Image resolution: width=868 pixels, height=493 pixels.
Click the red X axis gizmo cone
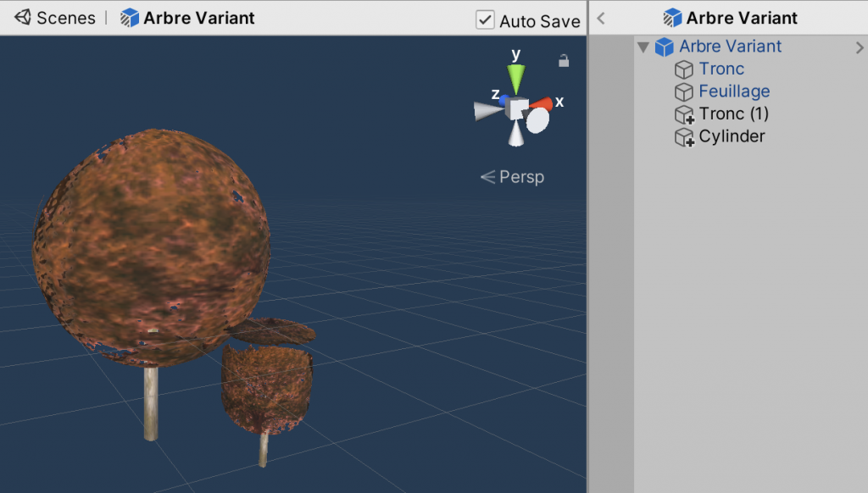point(541,104)
